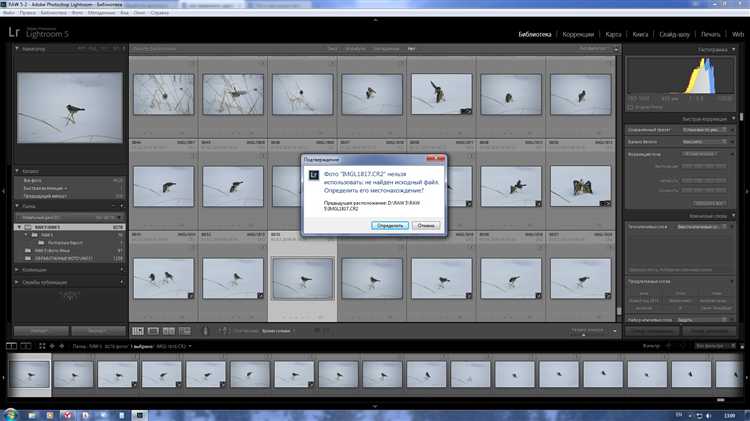This screenshot has width=750, height=421.
Task: Hide the filmstrip with the bottom center arrow
Action: click(375, 406)
